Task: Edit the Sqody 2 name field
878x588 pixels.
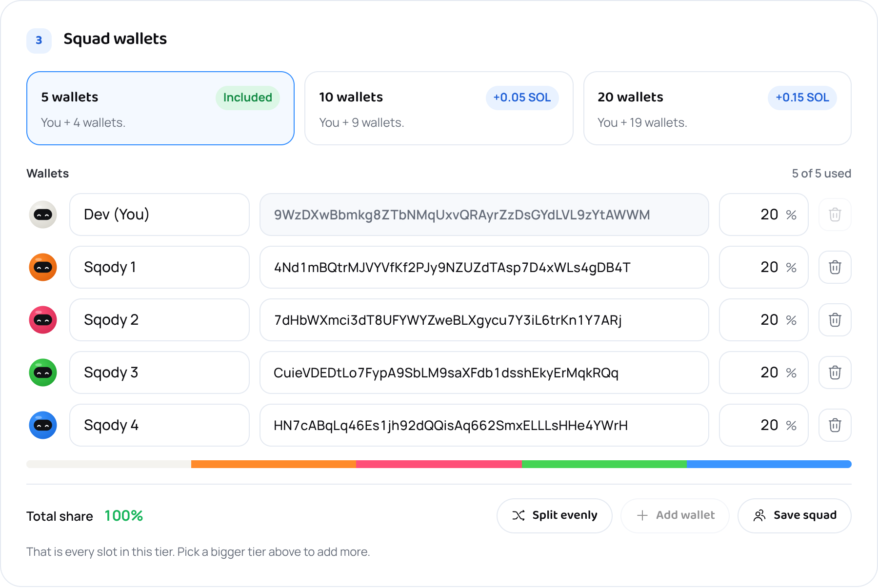Action: click(x=160, y=320)
